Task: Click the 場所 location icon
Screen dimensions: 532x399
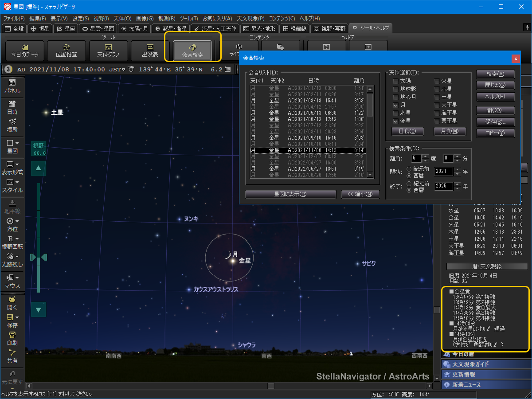Action: [12, 125]
